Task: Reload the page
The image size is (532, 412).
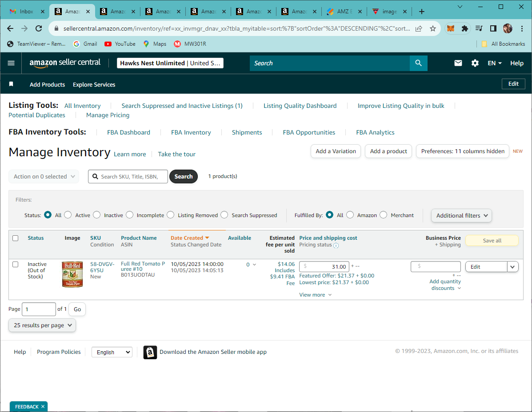Action: pos(39,28)
